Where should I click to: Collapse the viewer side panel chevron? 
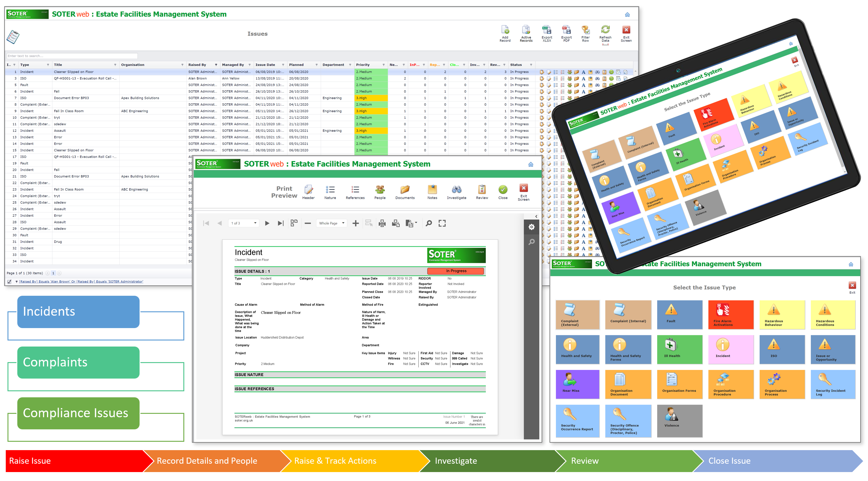pos(536,216)
